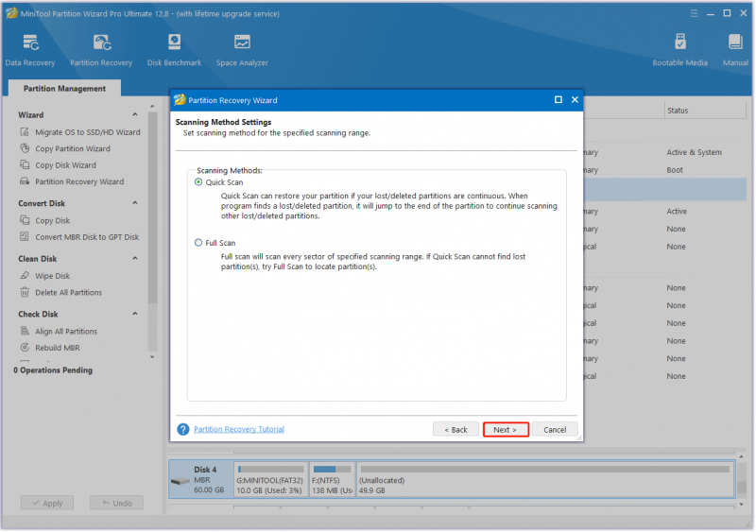
Task: Click Wipe Disk eraser icon
Action: 25,275
